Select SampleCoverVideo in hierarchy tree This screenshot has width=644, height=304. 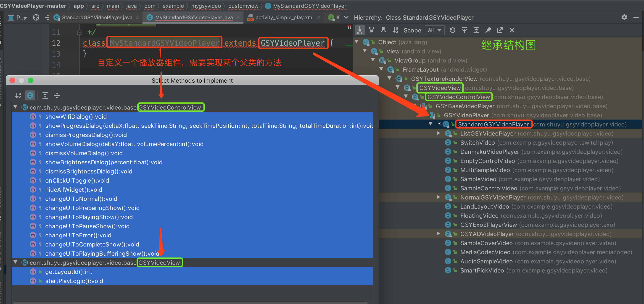coord(486,243)
